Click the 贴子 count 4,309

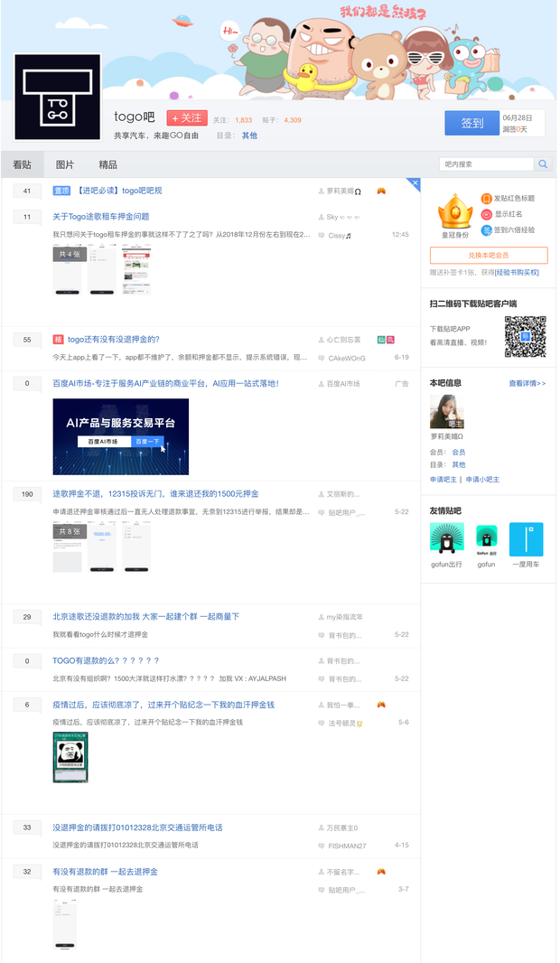coord(293,120)
